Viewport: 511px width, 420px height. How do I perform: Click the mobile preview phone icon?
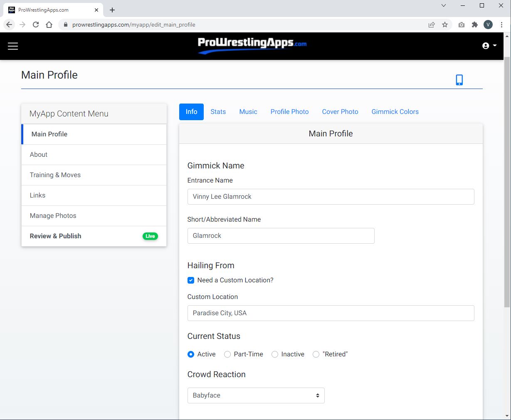(x=459, y=79)
